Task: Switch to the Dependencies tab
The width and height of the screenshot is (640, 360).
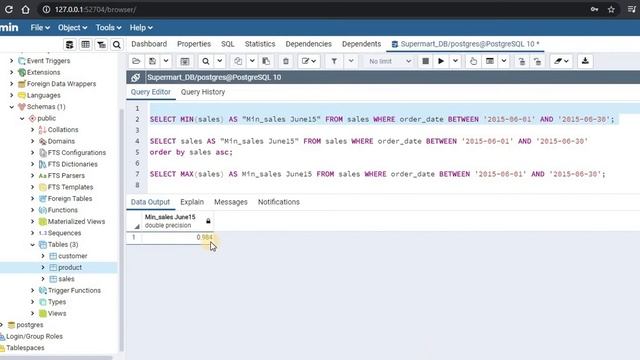Action: coord(309,44)
